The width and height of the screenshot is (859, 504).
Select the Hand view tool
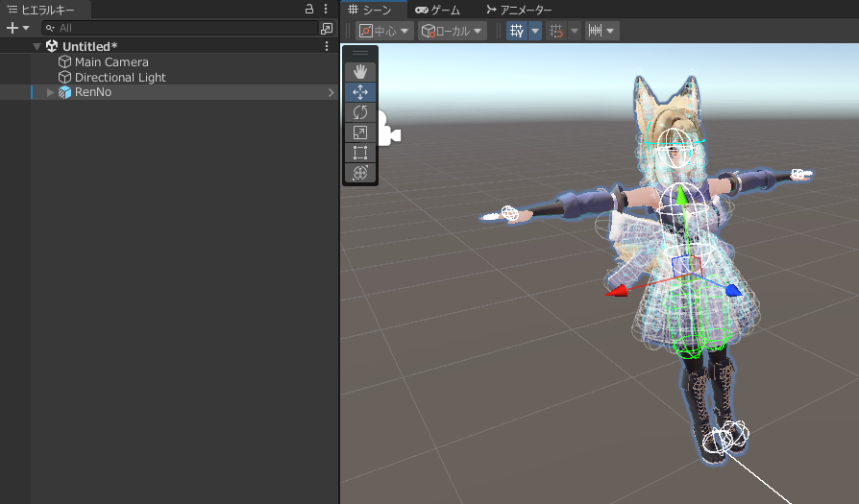coord(360,72)
